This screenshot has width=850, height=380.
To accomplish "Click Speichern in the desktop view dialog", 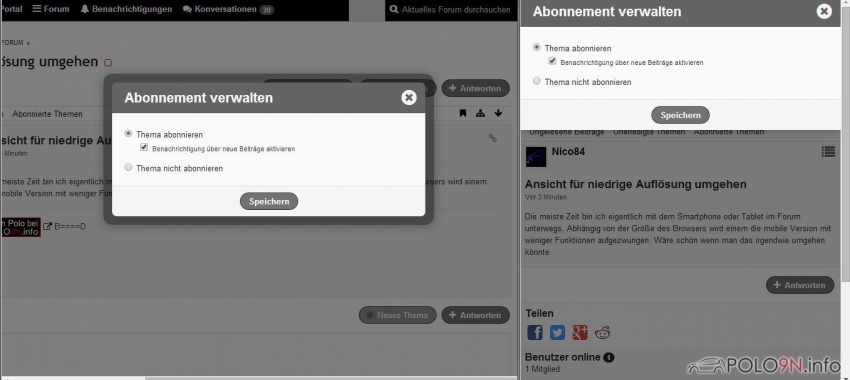I will [x=269, y=201].
